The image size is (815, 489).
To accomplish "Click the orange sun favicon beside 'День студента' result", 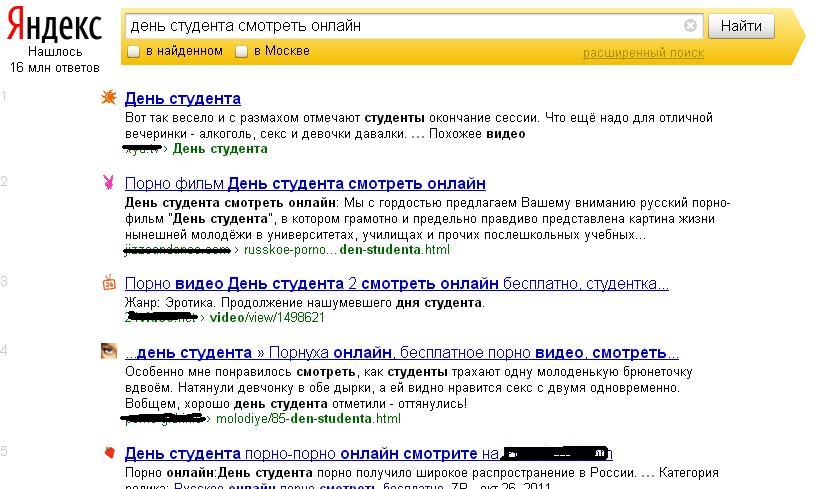I will point(109,97).
